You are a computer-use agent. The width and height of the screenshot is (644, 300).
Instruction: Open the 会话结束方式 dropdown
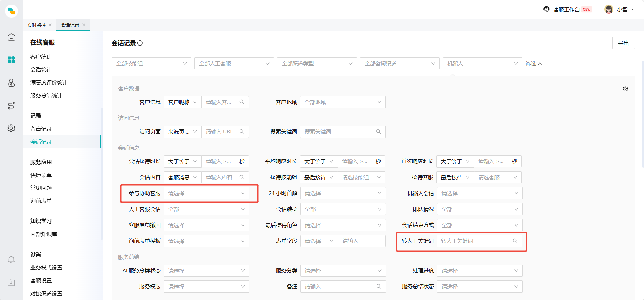pyautogui.click(x=479, y=225)
